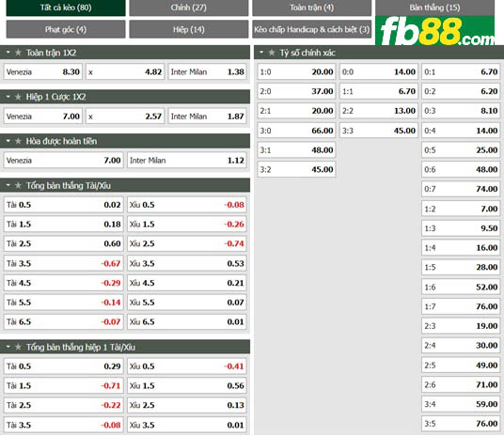Pick correct score 0:2 at 6.20
Screen dimensions: 504x436
point(461,91)
